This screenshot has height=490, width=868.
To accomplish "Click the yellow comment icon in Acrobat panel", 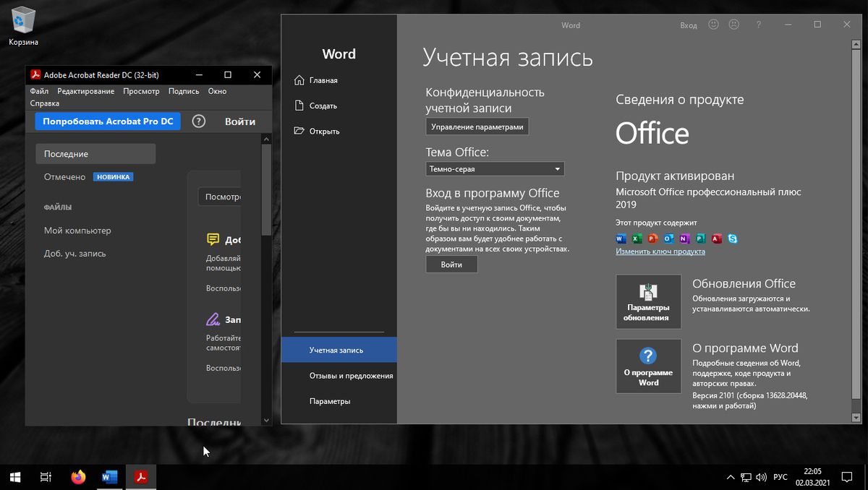I will click(x=213, y=239).
